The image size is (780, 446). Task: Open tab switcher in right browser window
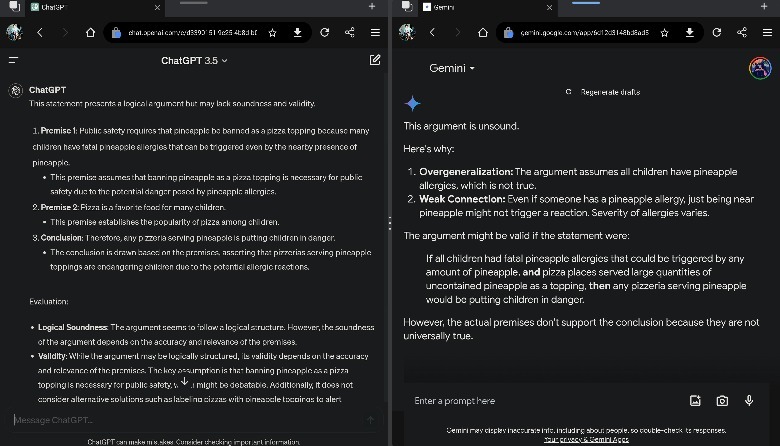(406, 6)
